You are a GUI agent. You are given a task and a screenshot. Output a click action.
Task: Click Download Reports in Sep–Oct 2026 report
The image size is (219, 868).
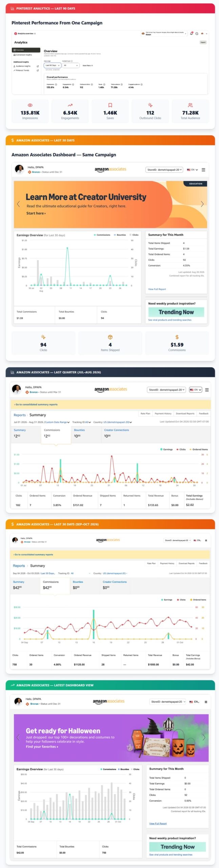tap(186, 564)
